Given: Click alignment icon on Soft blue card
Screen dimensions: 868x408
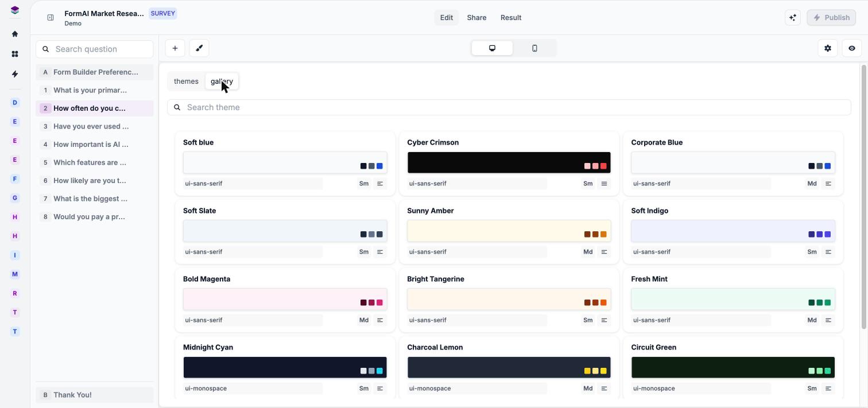Looking at the screenshot, I should point(380,184).
